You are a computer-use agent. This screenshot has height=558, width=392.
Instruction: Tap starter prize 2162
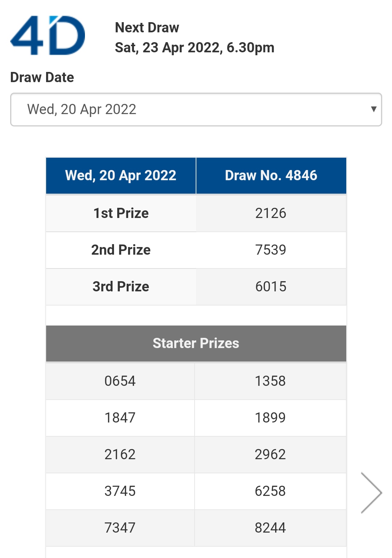pyautogui.click(x=120, y=454)
